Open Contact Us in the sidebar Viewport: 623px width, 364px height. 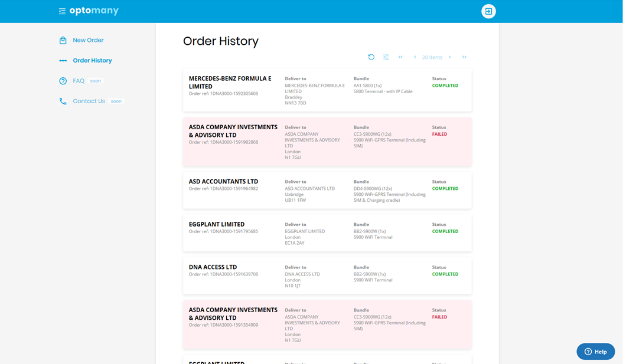(x=89, y=101)
